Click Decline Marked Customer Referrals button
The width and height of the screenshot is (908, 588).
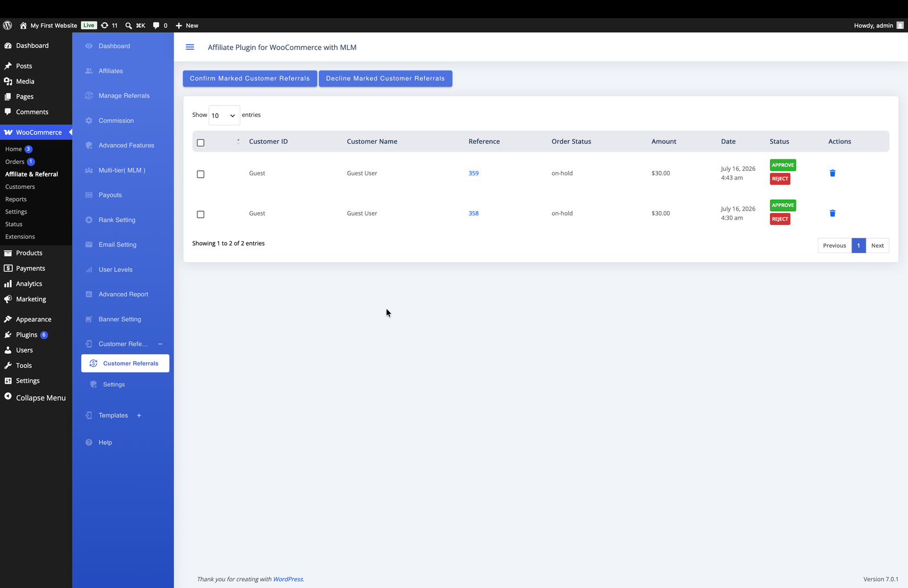[385, 78]
